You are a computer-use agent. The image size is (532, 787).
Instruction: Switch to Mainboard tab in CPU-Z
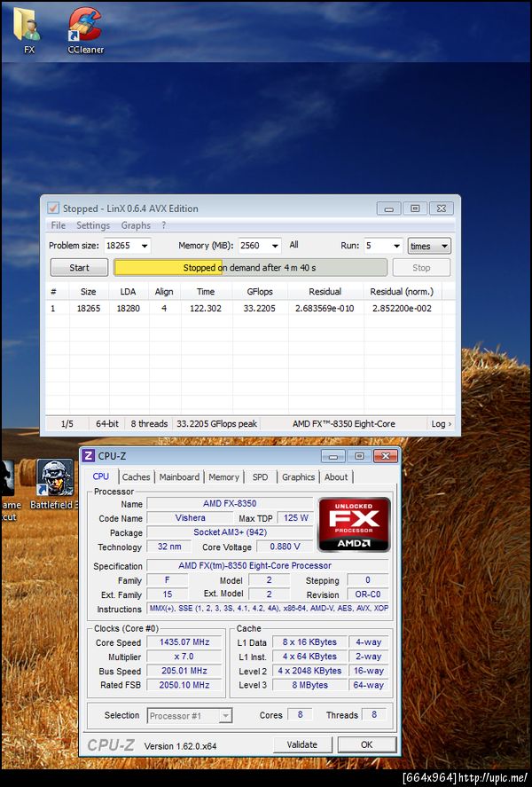point(179,476)
